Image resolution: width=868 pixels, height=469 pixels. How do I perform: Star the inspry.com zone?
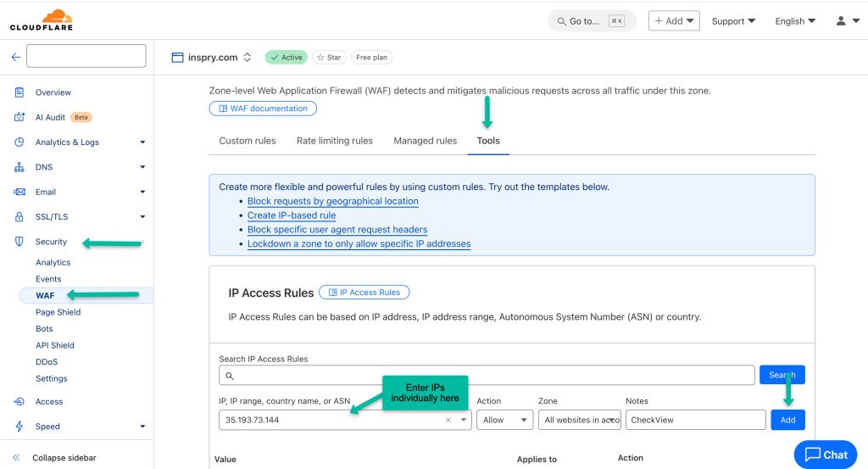329,58
